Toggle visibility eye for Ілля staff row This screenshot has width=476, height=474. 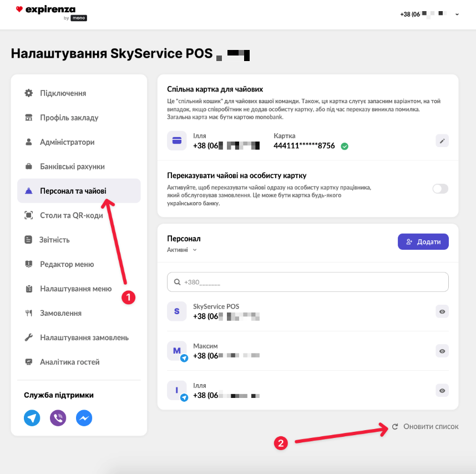point(442,390)
